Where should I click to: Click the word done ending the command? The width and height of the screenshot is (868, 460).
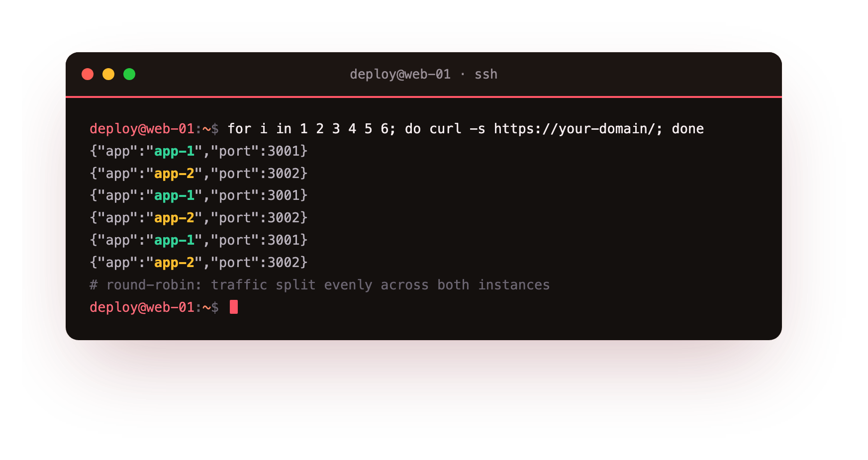(687, 129)
